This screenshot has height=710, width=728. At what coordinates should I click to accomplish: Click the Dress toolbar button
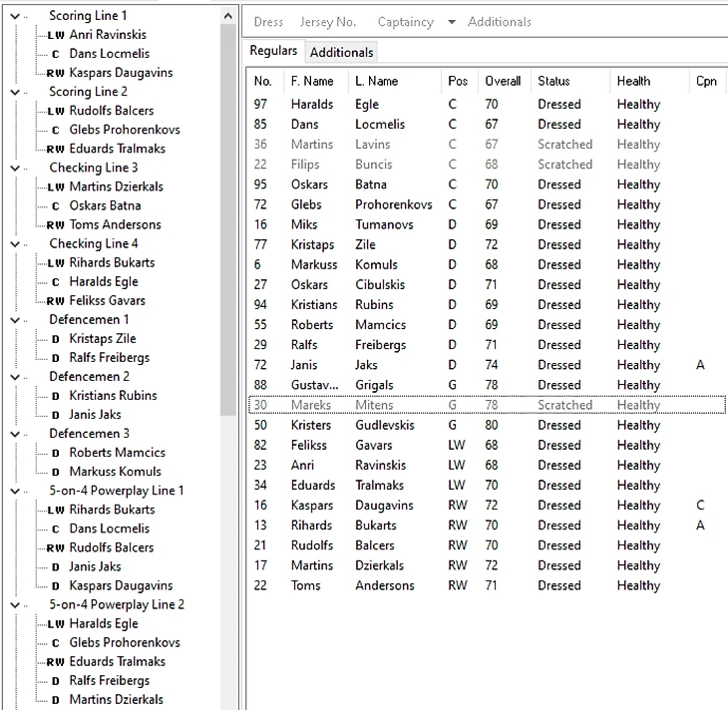[268, 22]
